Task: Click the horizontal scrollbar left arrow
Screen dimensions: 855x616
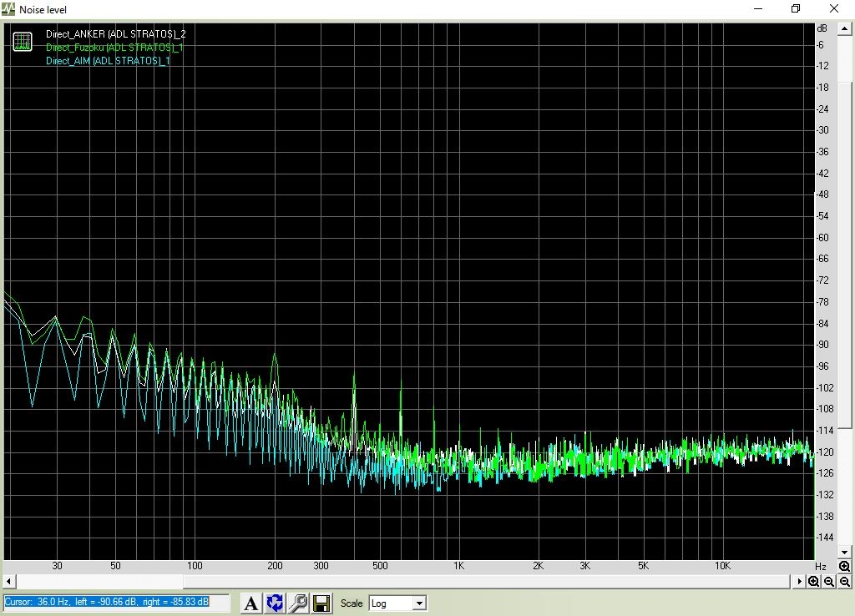Action: (8, 581)
